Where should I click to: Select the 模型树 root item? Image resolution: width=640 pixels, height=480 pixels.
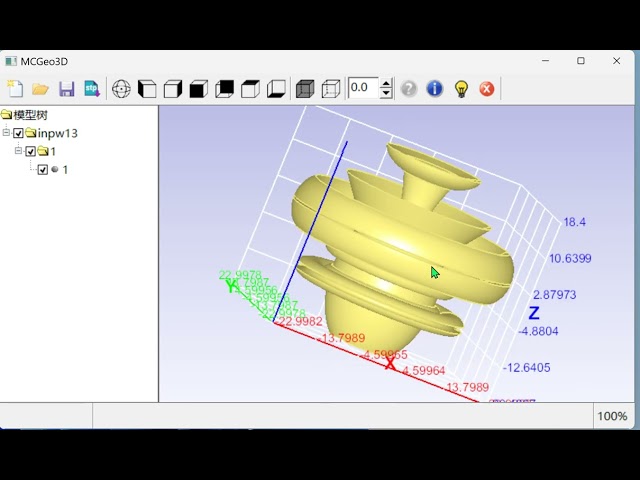[31, 115]
